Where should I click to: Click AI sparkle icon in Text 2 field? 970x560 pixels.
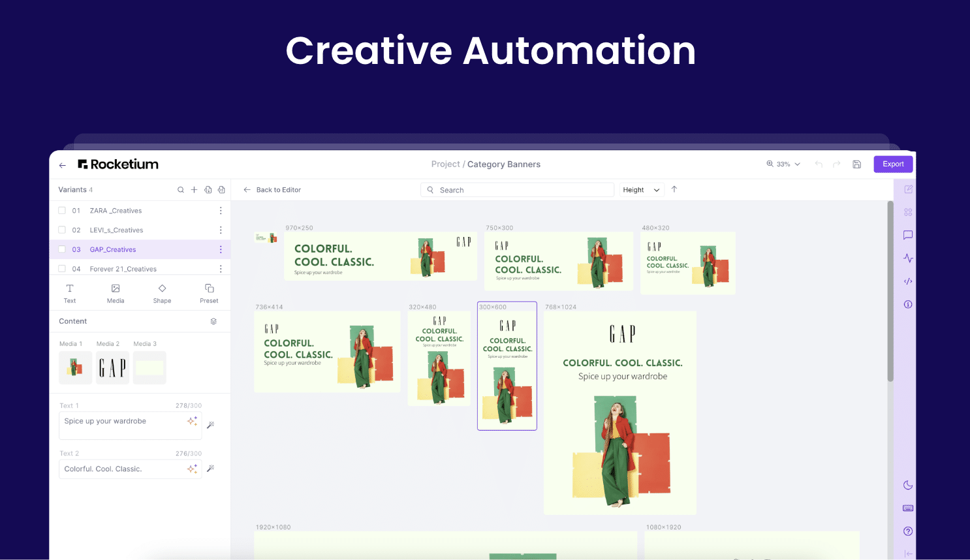click(x=192, y=469)
